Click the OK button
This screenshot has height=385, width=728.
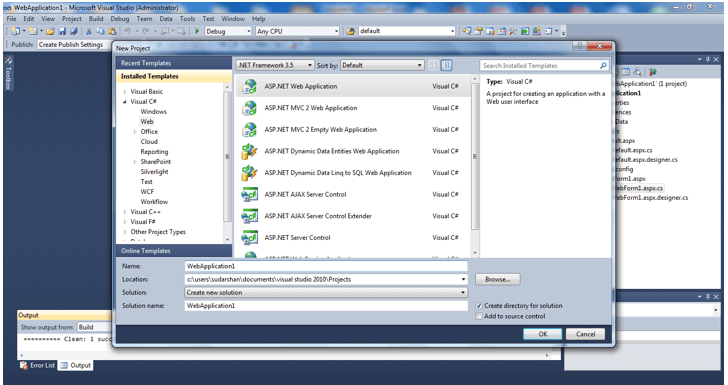tap(543, 334)
